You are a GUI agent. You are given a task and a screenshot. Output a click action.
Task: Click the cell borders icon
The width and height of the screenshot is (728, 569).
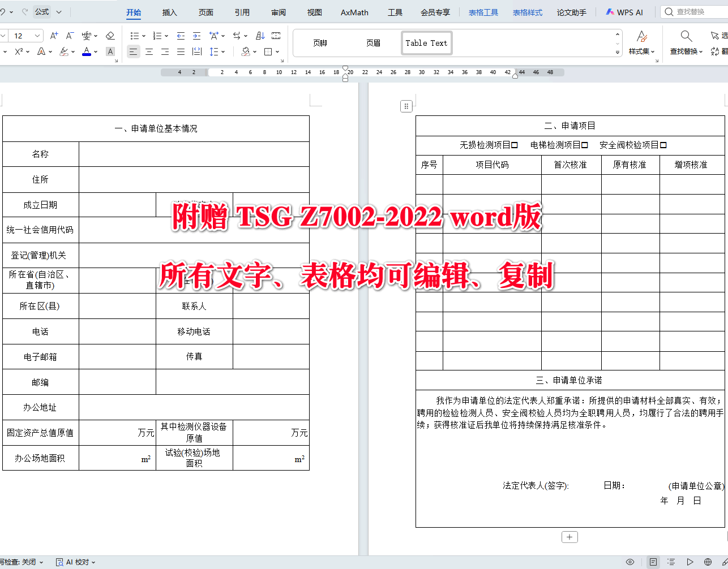pos(268,51)
